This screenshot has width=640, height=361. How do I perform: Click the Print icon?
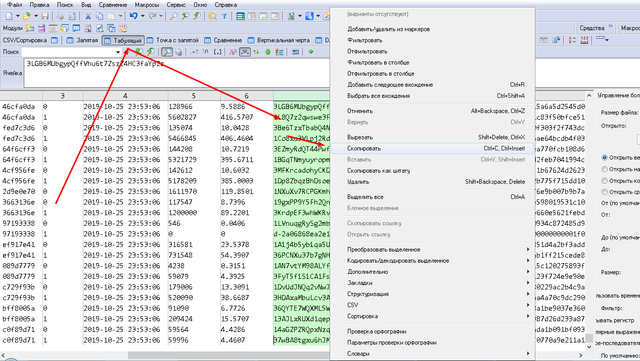60,16
